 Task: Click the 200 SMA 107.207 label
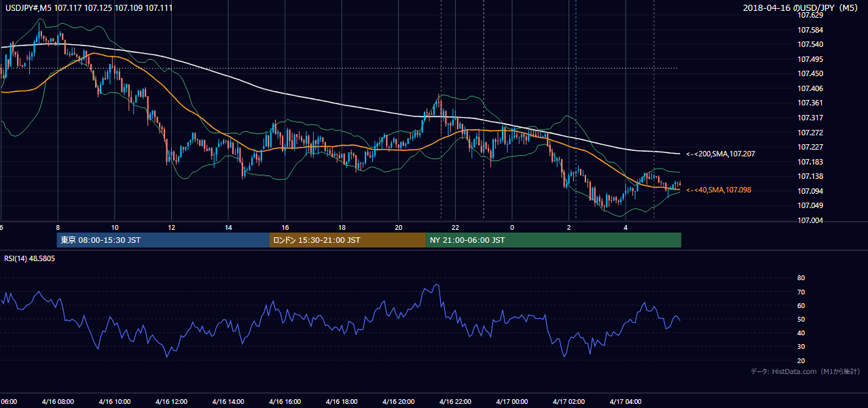point(721,154)
